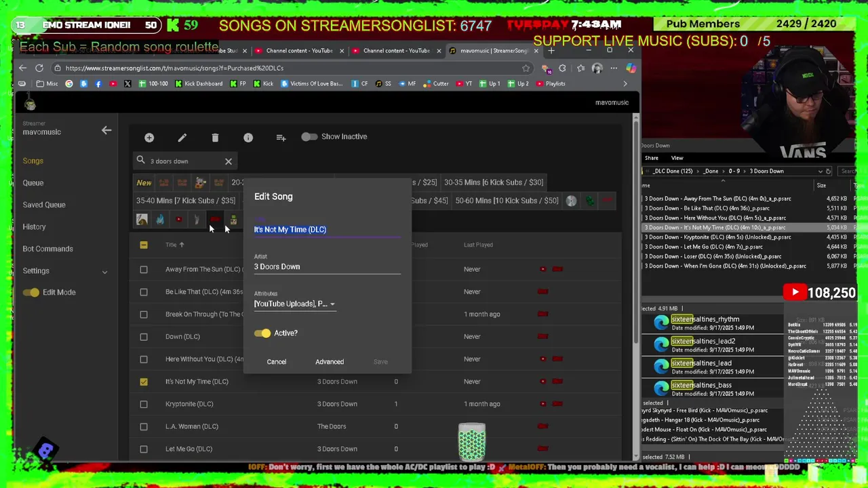This screenshot has width=868, height=488.
Task: Open the Facebook bookmark icon
Action: [x=98, y=83]
